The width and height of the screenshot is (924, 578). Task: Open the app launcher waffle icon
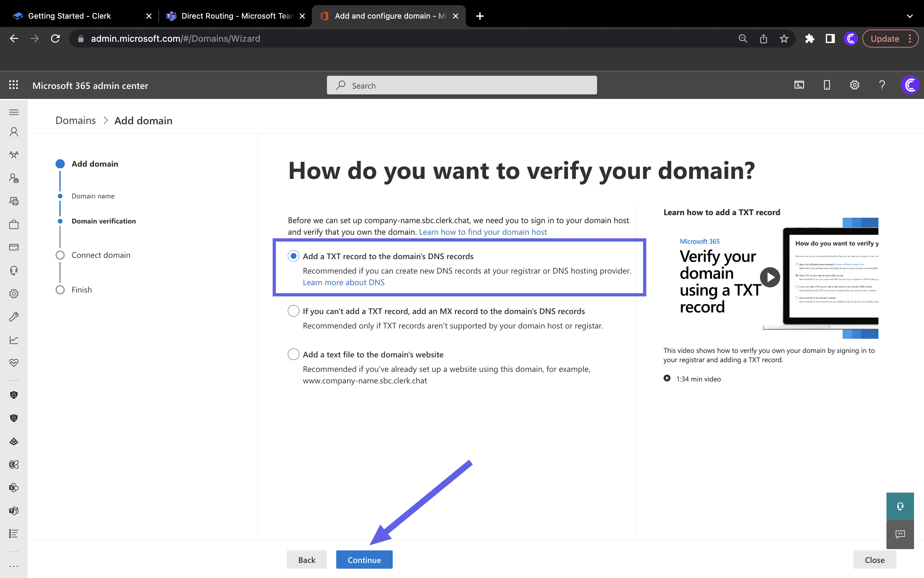(14, 85)
